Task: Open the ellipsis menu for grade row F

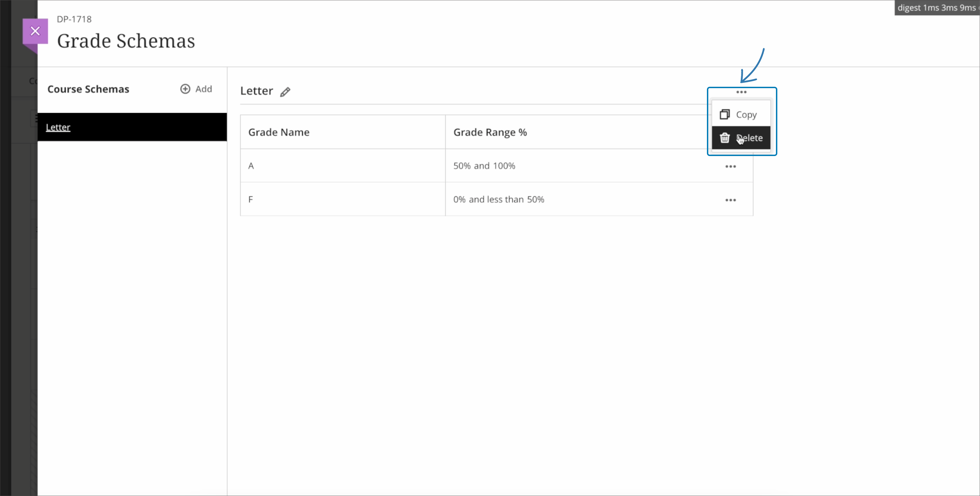Action: coord(731,200)
